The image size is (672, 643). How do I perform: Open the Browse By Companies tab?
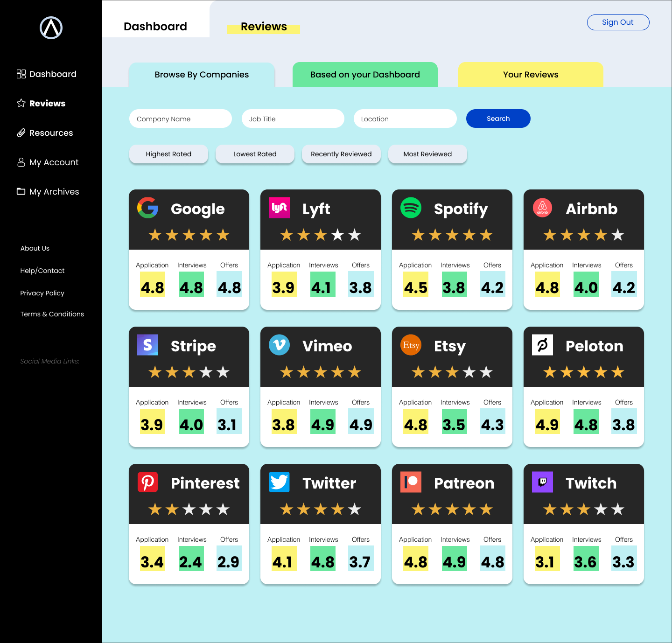pos(202,75)
